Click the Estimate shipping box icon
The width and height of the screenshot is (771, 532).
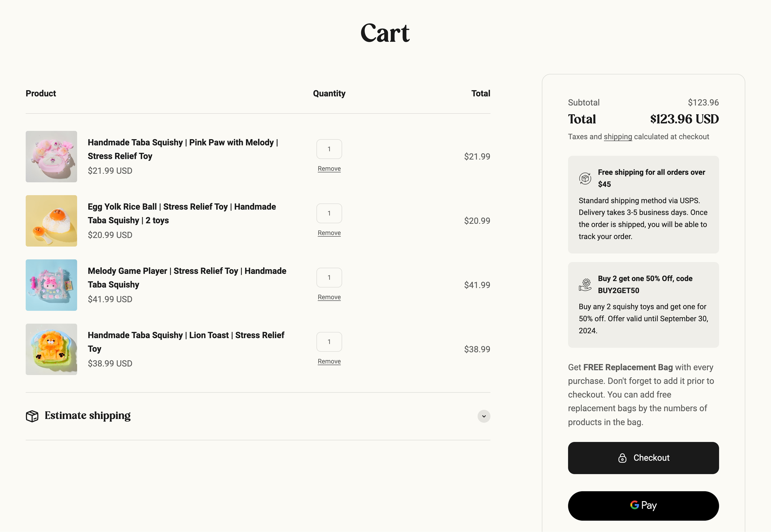coord(32,416)
